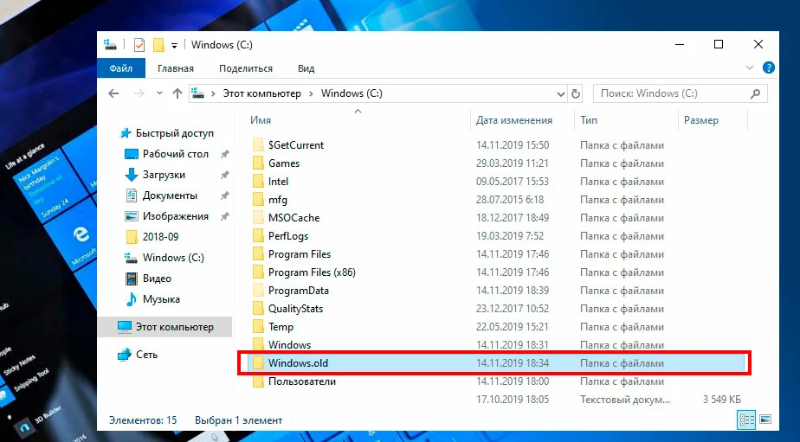The width and height of the screenshot is (800, 442).
Task: Select the Program Files folder
Action: click(299, 254)
